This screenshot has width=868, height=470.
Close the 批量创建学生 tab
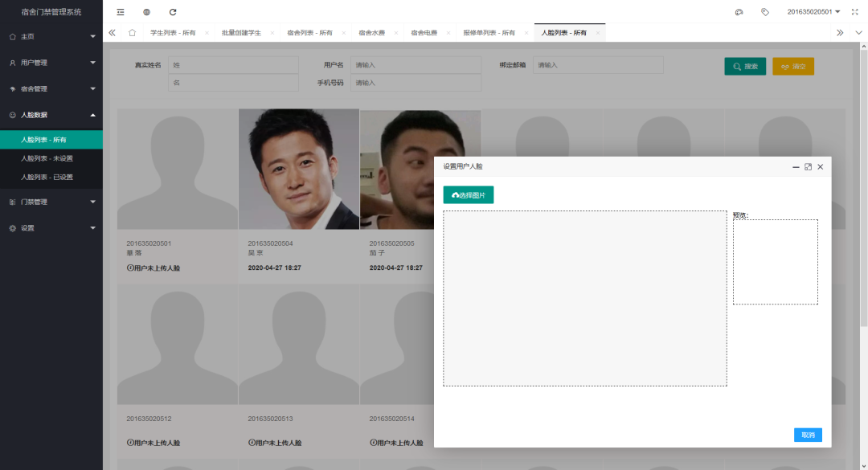tap(272, 33)
